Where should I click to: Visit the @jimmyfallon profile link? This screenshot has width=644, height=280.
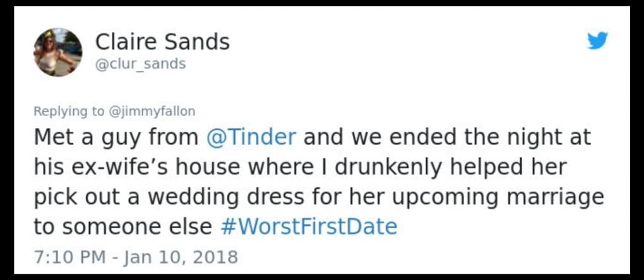click(152, 111)
